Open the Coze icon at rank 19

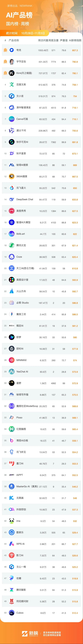[11, 257]
